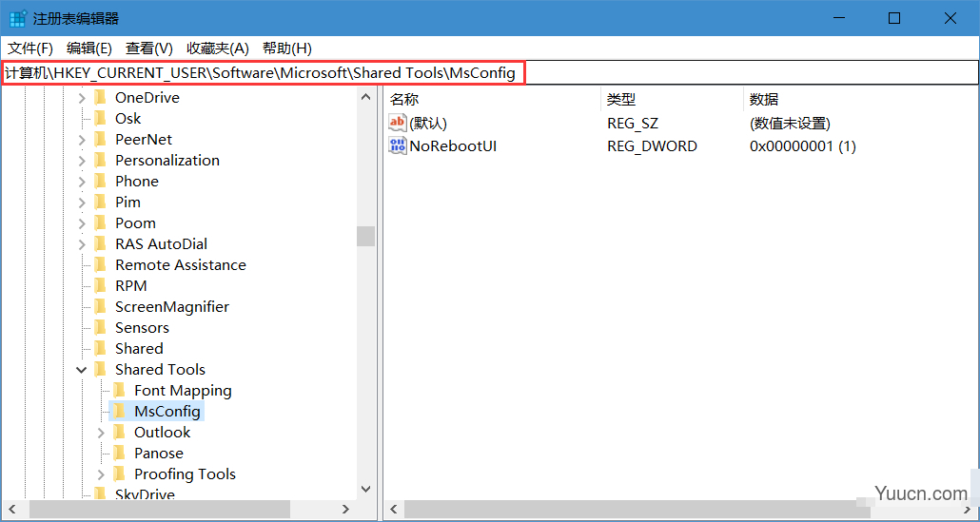Click the RPM folder icon
Viewport: 980px width, 522px height.
(x=100, y=286)
